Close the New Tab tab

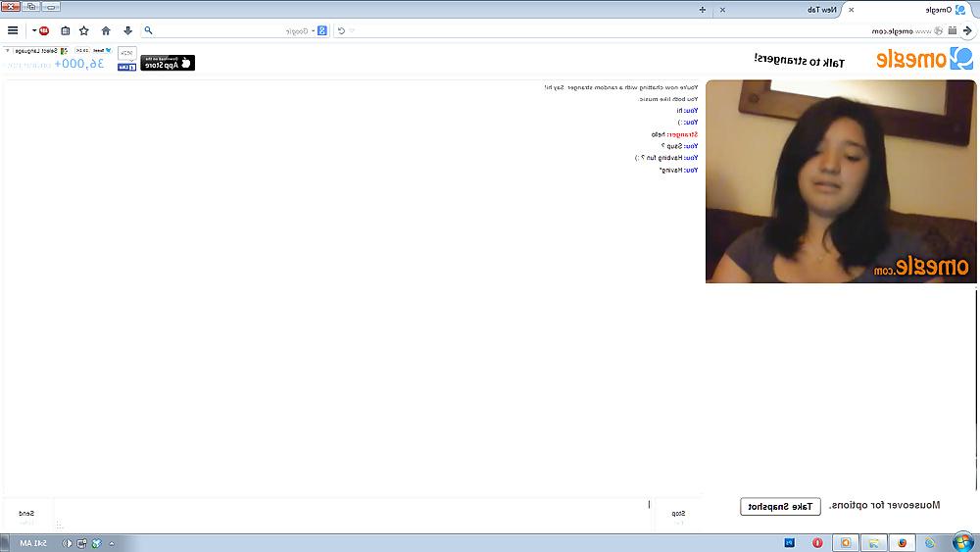click(x=722, y=10)
